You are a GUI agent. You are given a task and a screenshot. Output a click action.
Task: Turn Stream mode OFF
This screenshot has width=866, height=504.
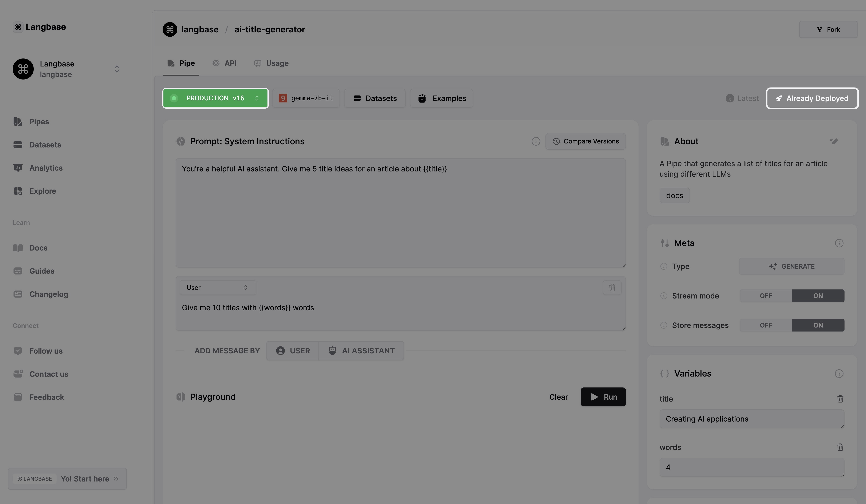coord(765,296)
